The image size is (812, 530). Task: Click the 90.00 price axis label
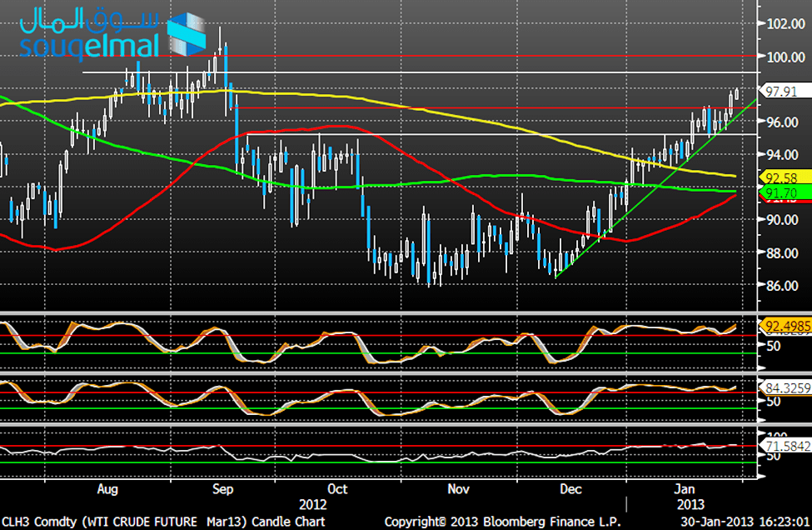click(x=782, y=220)
